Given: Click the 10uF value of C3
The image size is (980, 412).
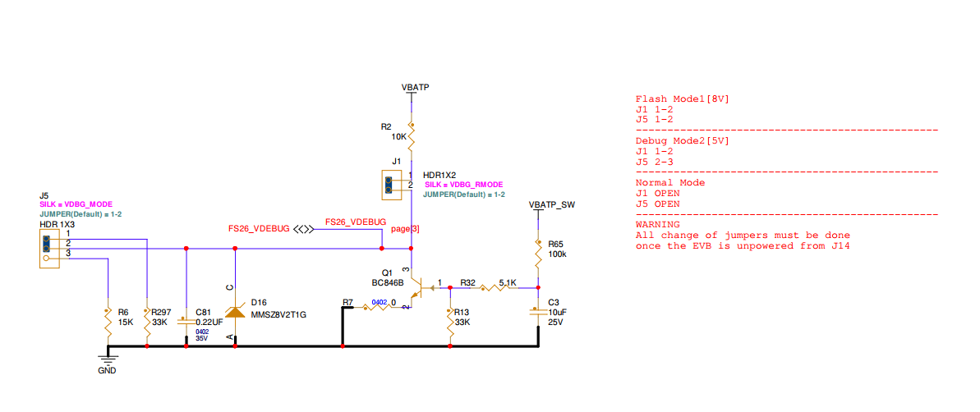Looking at the screenshot, I should (x=558, y=312).
